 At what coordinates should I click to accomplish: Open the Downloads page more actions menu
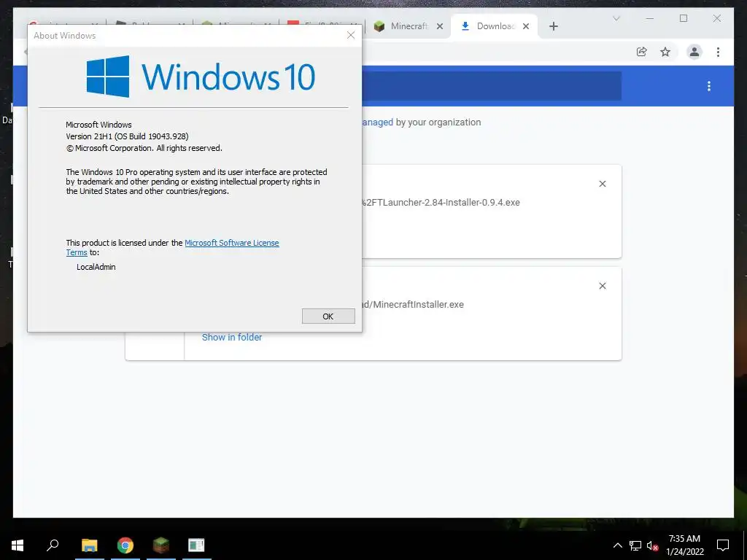[x=709, y=86]
